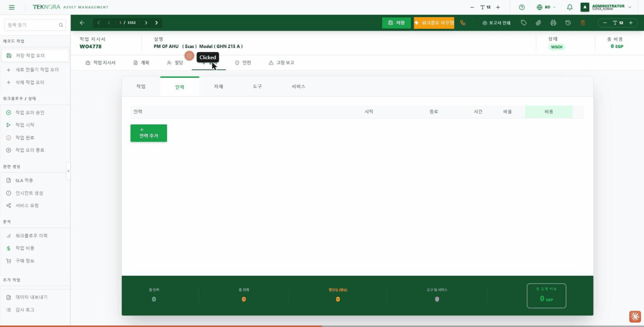Open 작업 비용 in sidebar

(35, 248)
